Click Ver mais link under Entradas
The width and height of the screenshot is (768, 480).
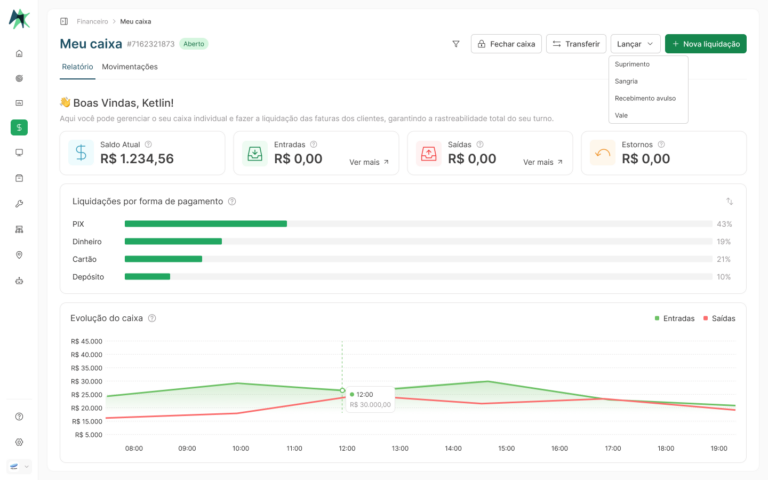[369, 162]
